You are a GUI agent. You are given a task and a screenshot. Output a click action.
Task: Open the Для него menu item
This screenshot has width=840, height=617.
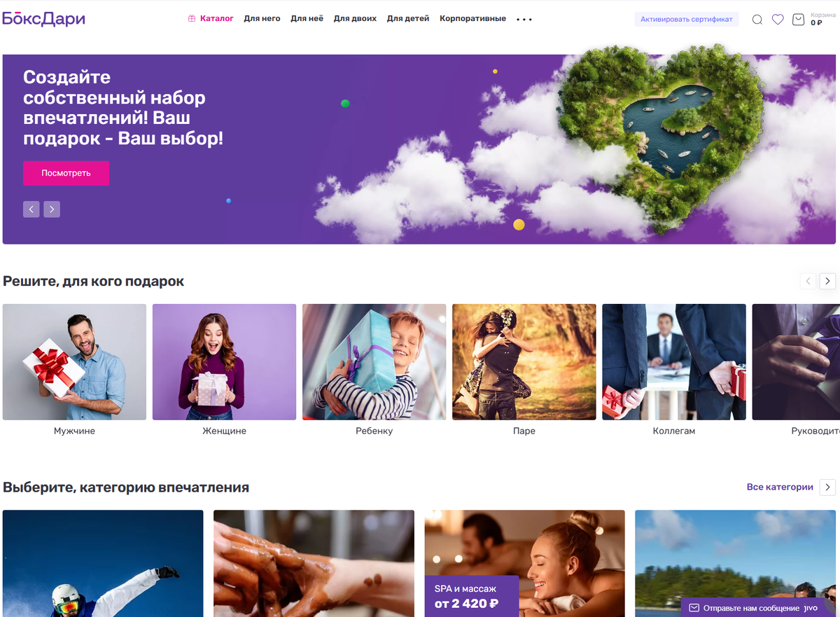262,19
